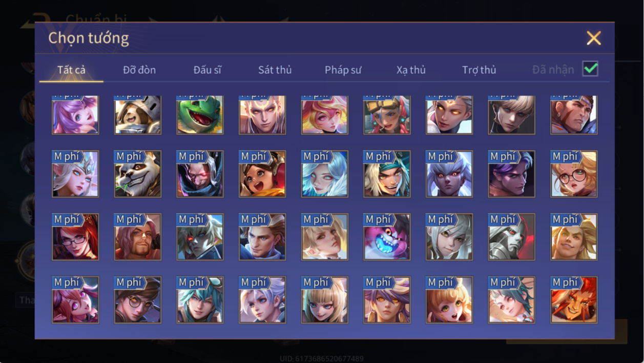Pick the hooded dark hero with red eye
This screenshot has height=363, width=644.
[200, 174]
